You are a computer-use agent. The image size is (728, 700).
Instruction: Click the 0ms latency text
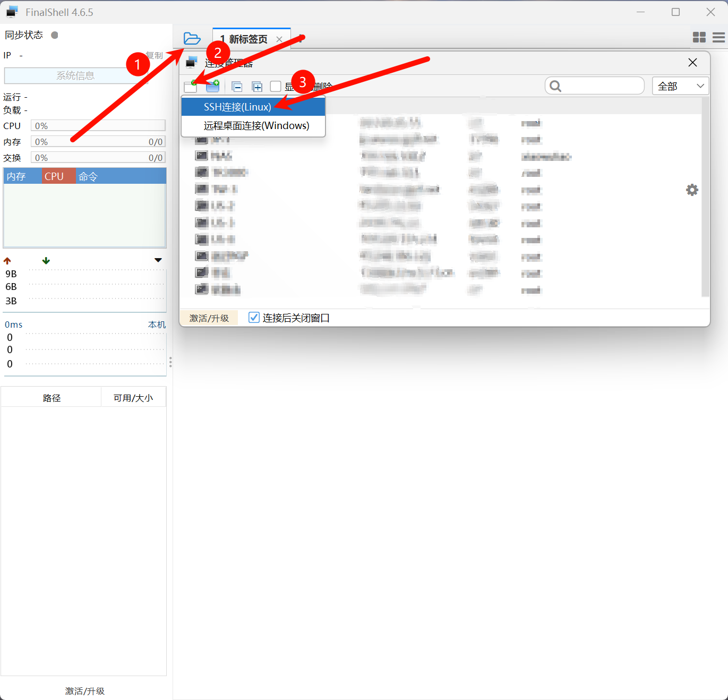[x=14, y=325]
